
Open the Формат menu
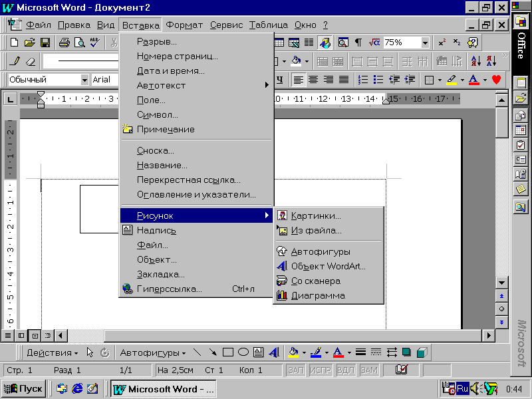pyautogui.click(x=184, y=25)
